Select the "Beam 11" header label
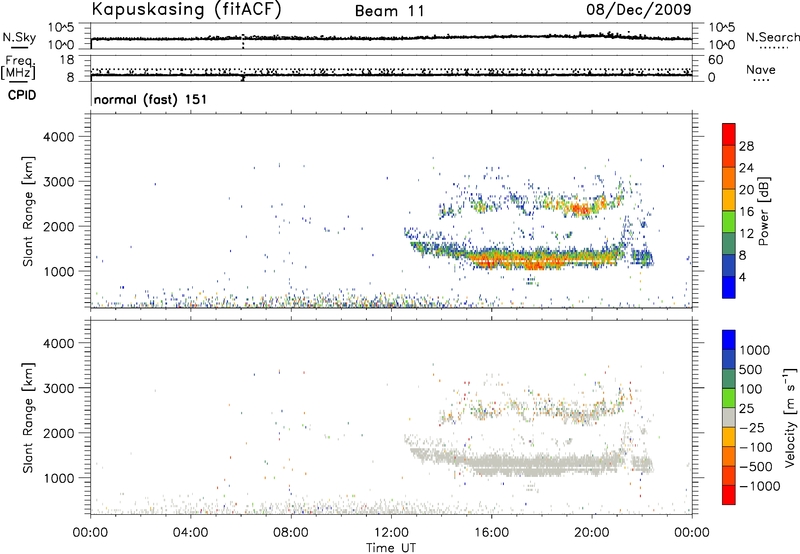Viewport: 800px width, 554px height. coord(389,11)
